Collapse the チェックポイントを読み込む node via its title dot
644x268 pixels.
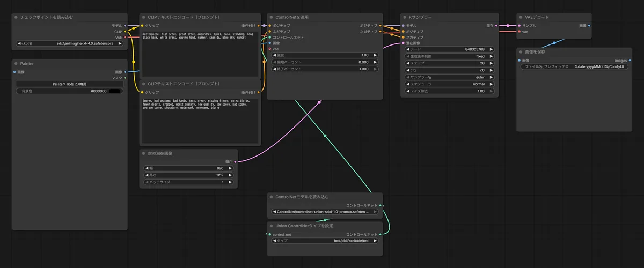pos(17,18)
